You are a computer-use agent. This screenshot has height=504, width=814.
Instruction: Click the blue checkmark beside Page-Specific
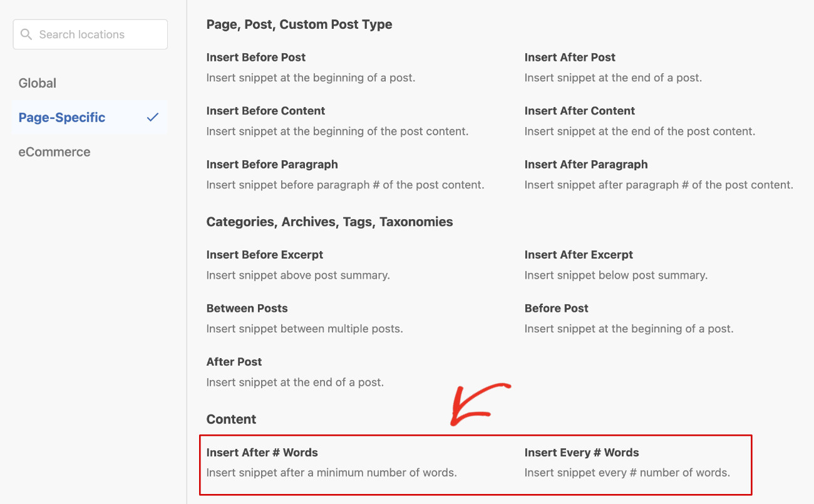pyautogui.click(x=153, y=117)
